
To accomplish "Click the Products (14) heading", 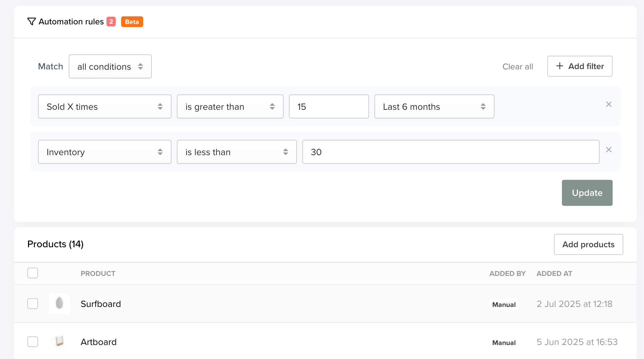I will coord(55,244).
